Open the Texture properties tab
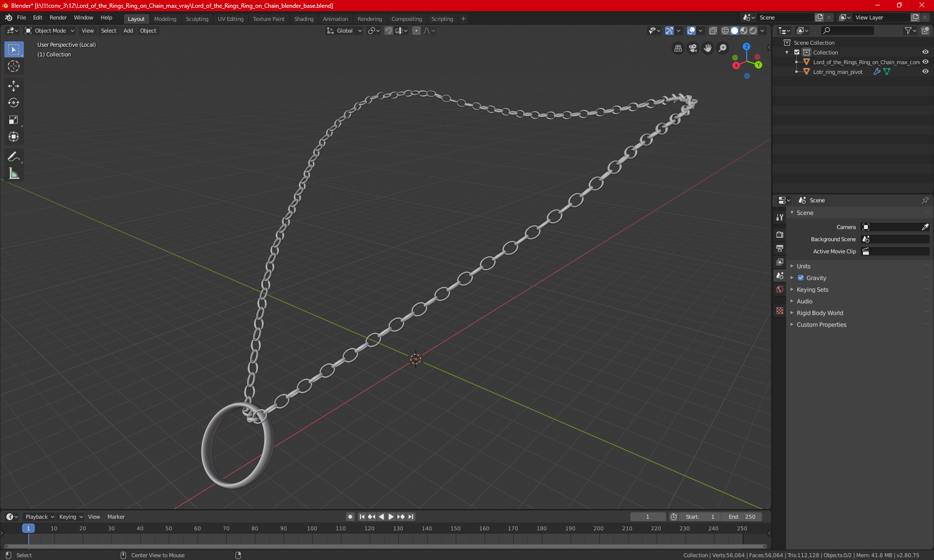This screenshot has width=934, height=560. 780,311
